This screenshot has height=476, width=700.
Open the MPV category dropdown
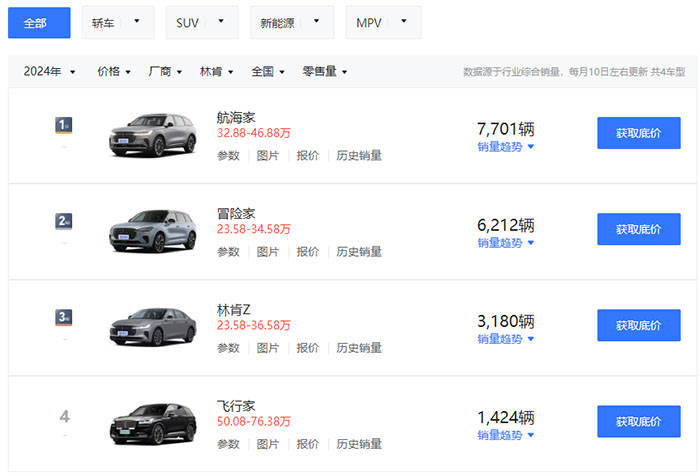coord(383,23)
